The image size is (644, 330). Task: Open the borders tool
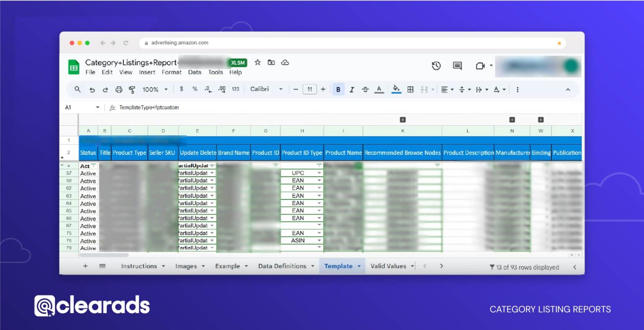tap(410, 89)
